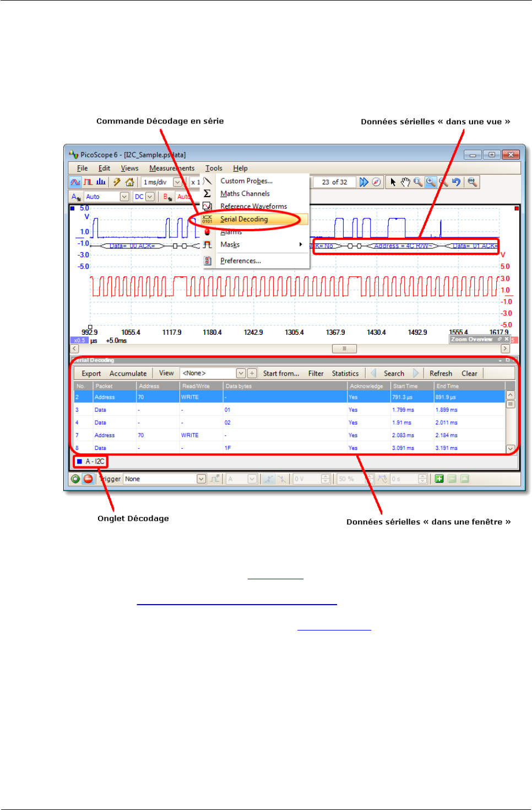
Task: Click the Export button
Action: (x=91, y=373)
